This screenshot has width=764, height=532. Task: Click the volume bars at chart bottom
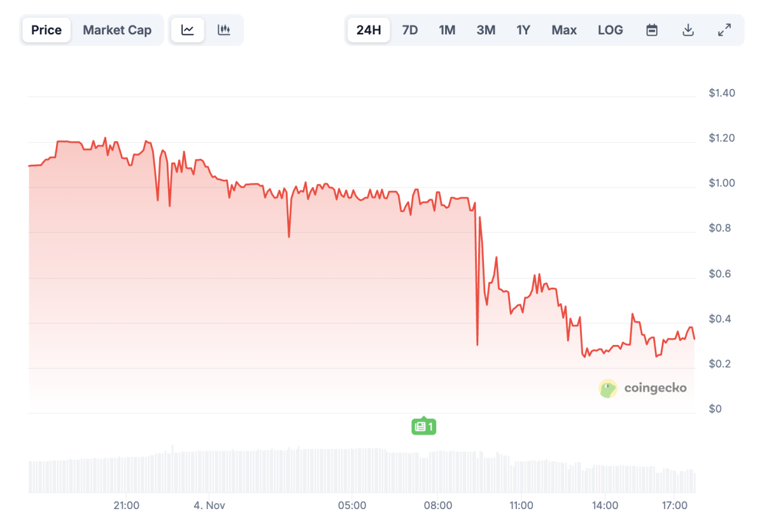[x=362, y=471]
